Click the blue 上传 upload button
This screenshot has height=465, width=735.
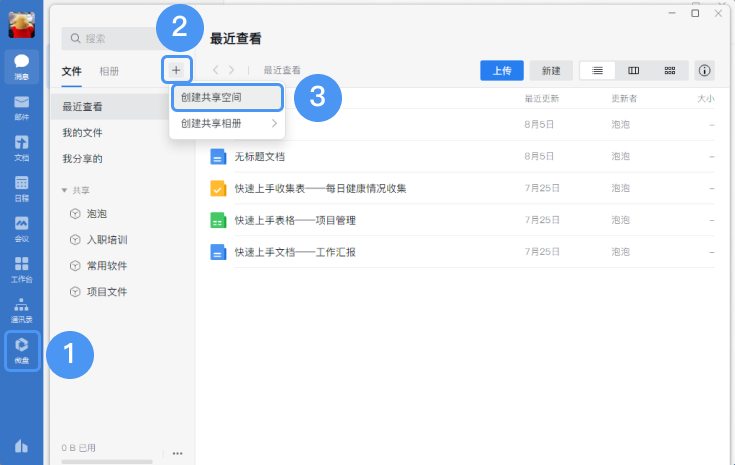pos(502,70)
